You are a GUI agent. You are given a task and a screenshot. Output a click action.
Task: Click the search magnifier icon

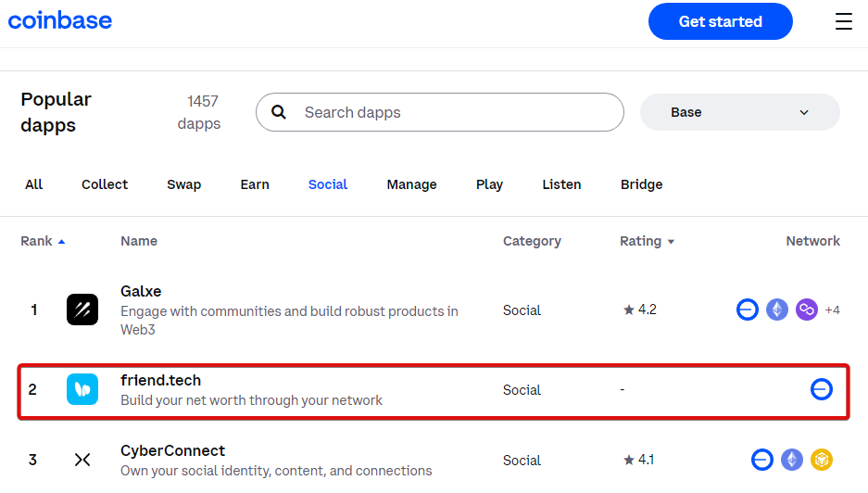click(279, 112)
